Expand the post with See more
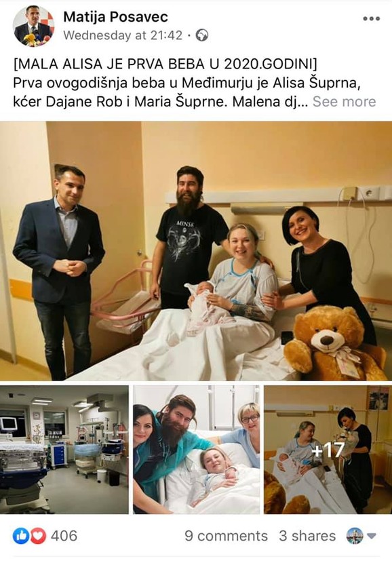 point(344,102)
